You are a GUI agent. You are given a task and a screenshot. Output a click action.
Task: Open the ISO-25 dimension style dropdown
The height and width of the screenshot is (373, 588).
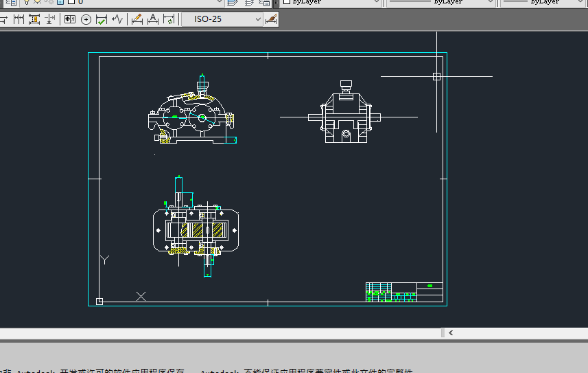pyautogui.click(x=259, y=19)
